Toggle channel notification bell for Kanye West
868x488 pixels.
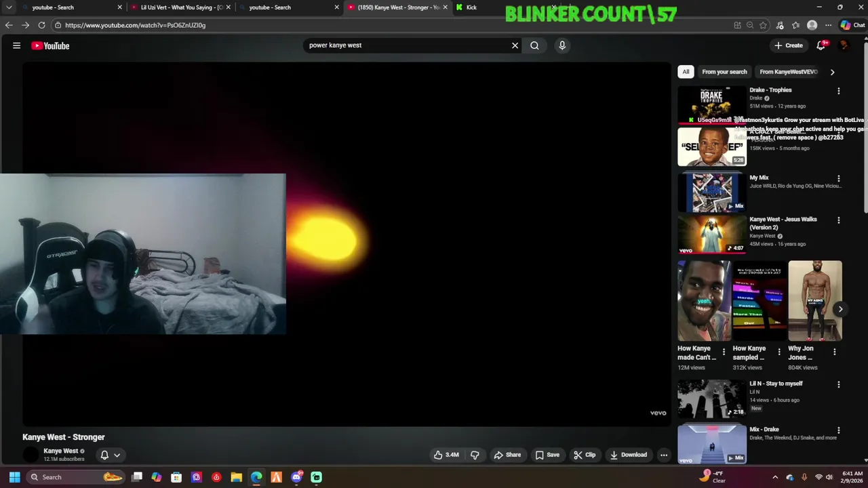(x=104, y=455)
